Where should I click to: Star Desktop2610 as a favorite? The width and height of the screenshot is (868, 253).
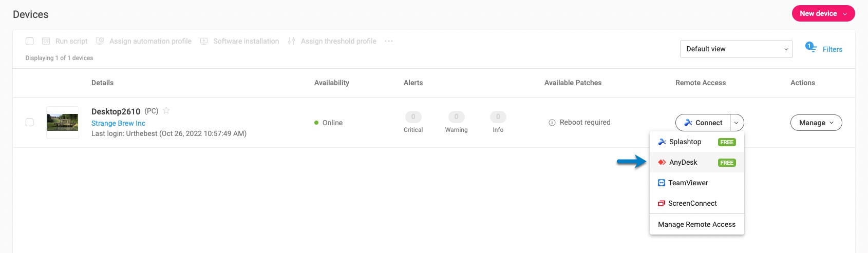point(166,110)
